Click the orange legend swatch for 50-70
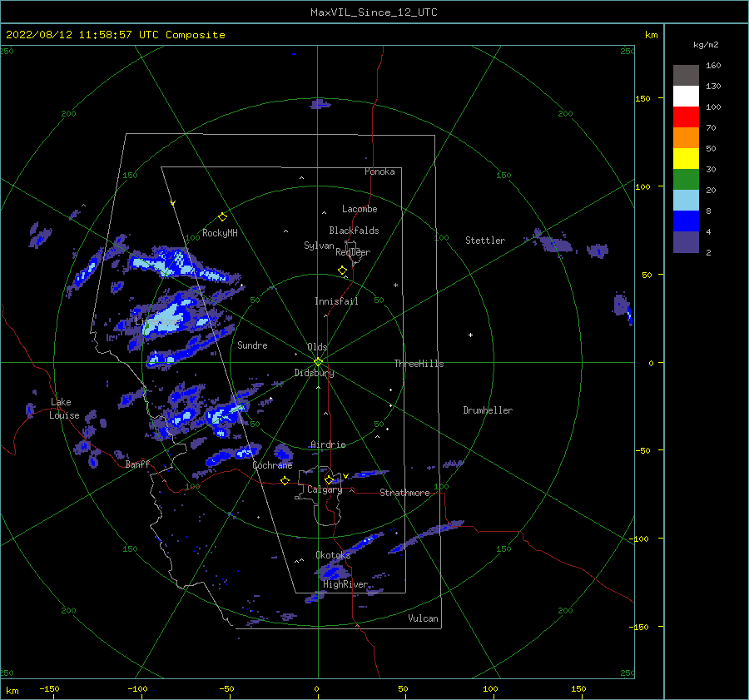Image resolution: width=749 pixels, height=700 pixels. click(686, 137)
